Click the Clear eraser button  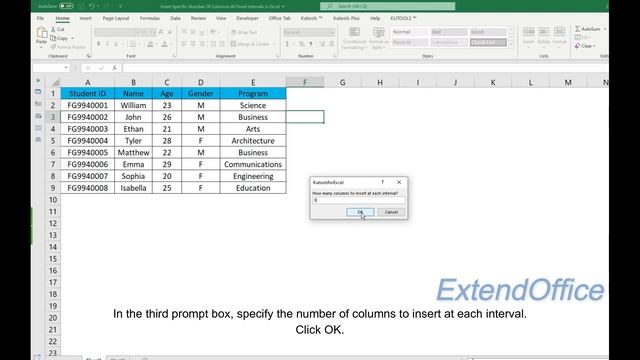(x=584, y=46)
